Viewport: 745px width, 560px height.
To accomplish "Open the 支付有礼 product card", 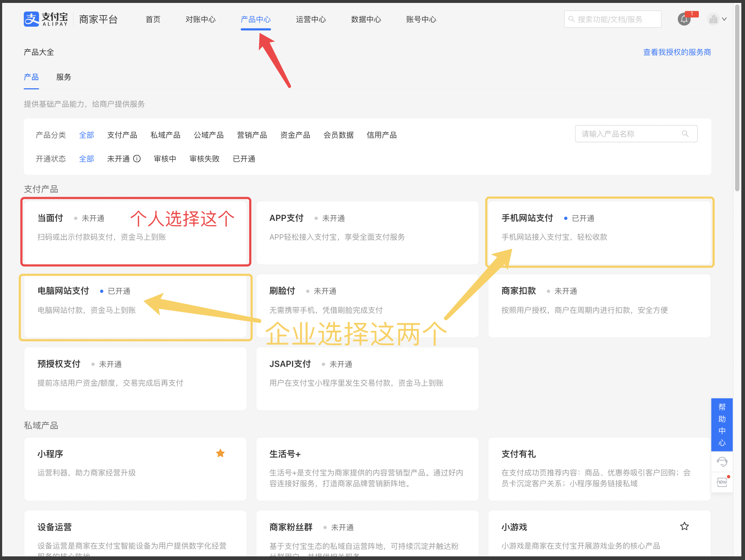I will click(599, 469).
